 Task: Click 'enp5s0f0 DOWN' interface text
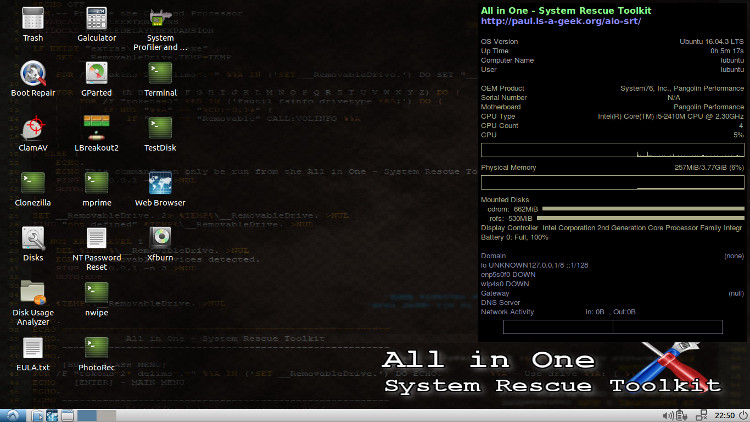[x=508, y=275]
